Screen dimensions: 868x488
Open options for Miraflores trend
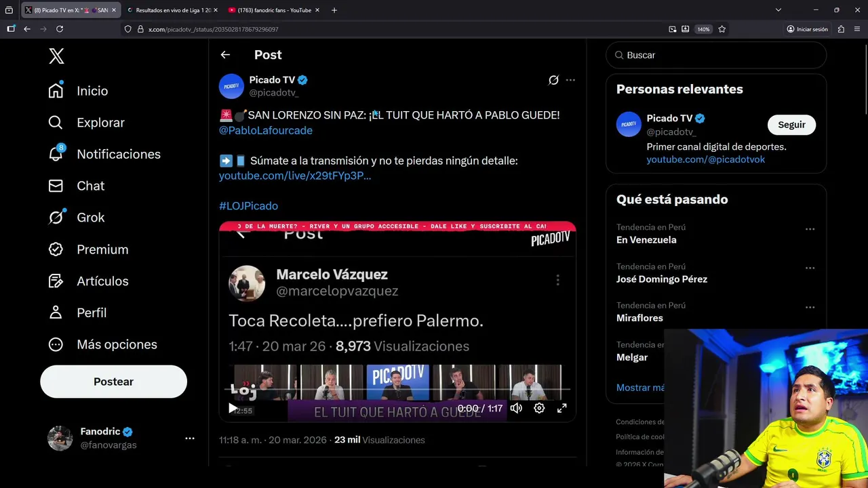pos(810,307)
